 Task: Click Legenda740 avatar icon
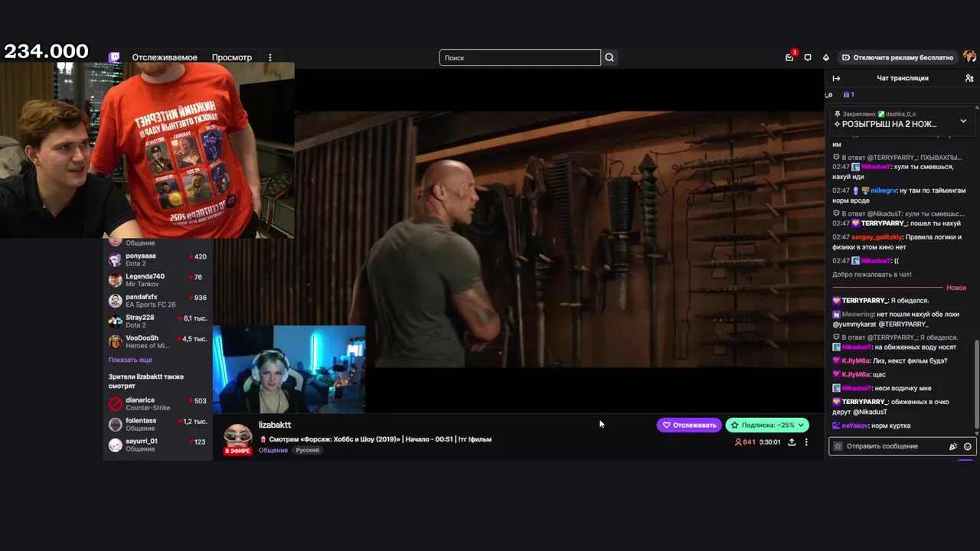click(x=115, y=280)
